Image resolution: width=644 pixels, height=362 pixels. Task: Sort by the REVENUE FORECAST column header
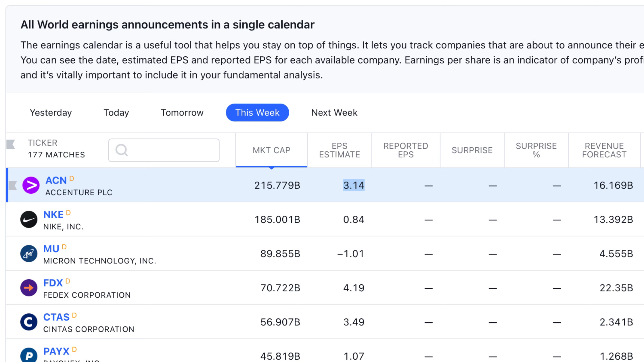point(604,150)
